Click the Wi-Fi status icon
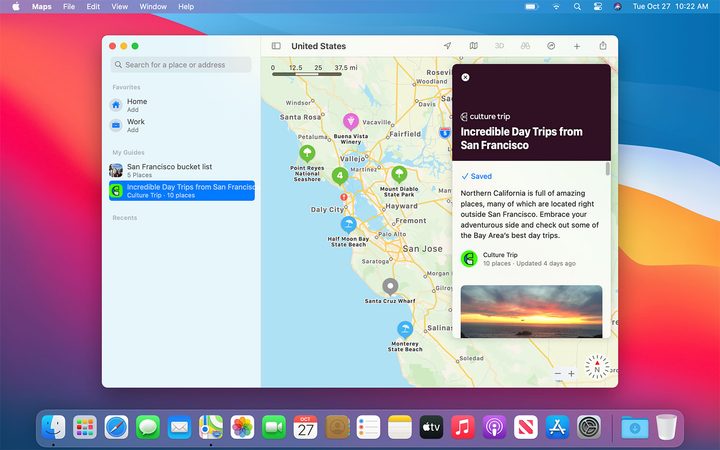720x450 pixels. click(556, 6)
